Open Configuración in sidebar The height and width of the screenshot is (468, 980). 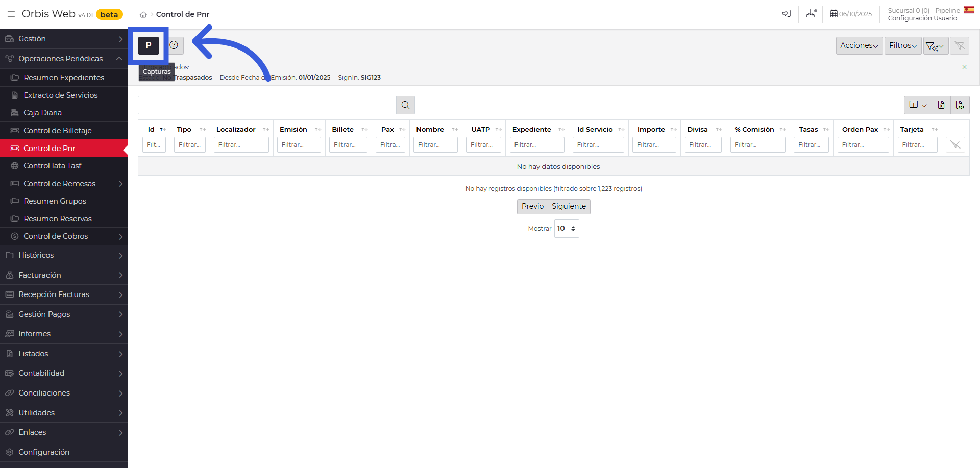tap(64, 452)
